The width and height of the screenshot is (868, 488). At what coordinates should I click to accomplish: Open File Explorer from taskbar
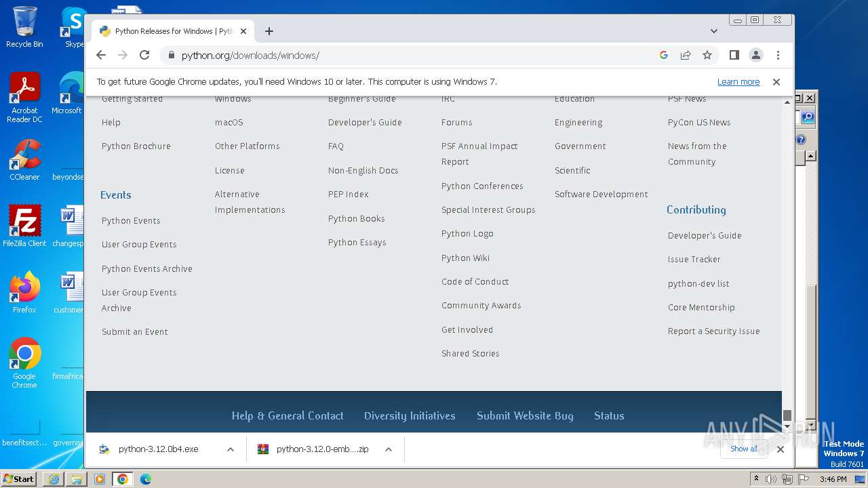(x=77, y=479)
